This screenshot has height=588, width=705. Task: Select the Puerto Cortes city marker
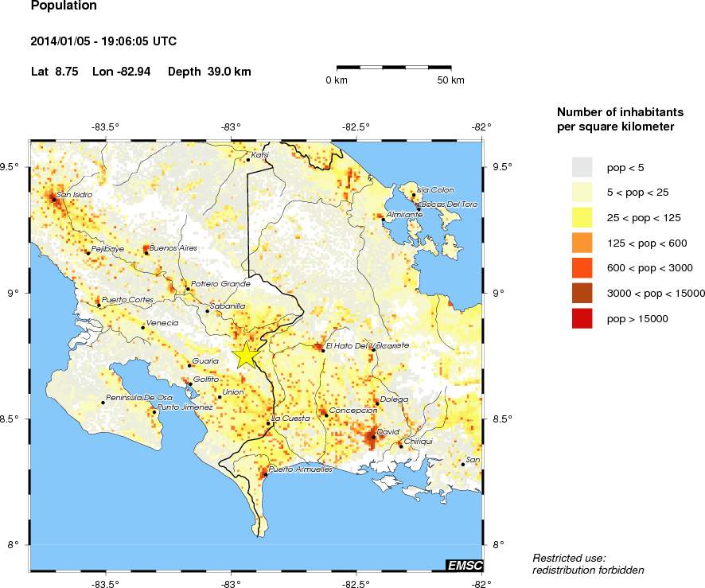99,305
